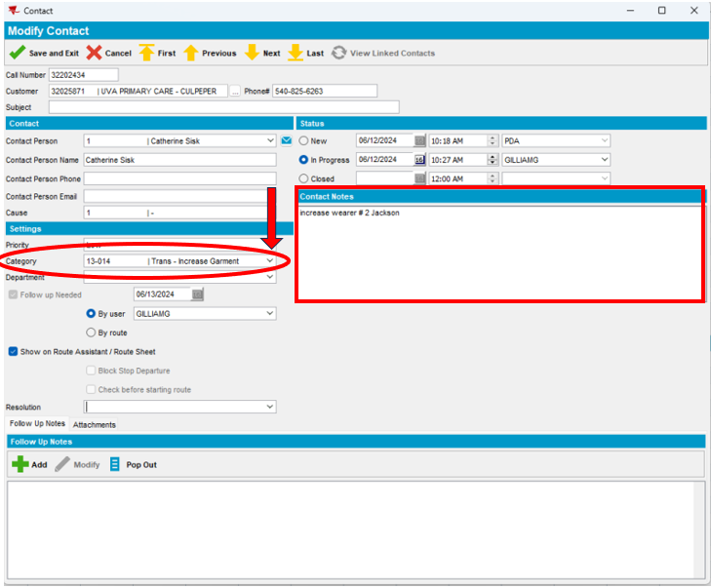Click the green Save and Exit checkmark
711x588 pixels.
(18, 53)
